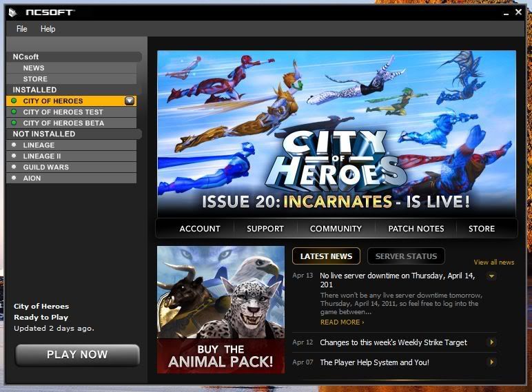Expand the Apr 12 Weekly Strike Target news
532x392 pixels.
point(491,342)
